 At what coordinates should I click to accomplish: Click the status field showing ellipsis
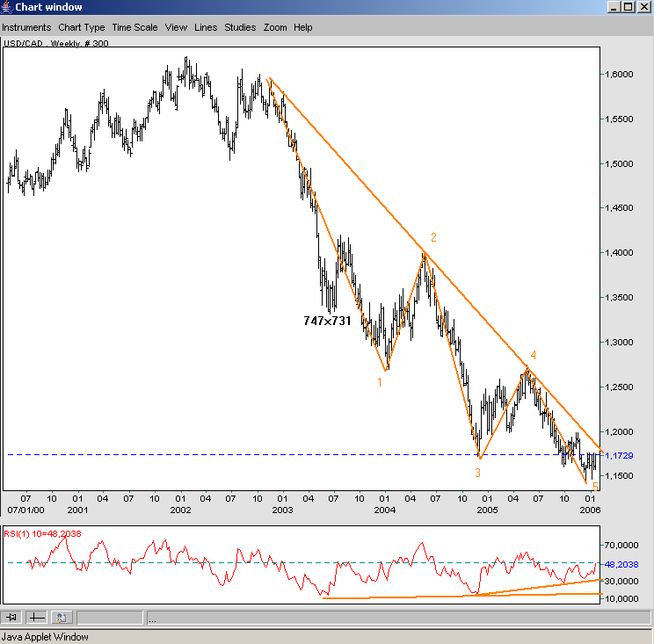tap(399, 618)
